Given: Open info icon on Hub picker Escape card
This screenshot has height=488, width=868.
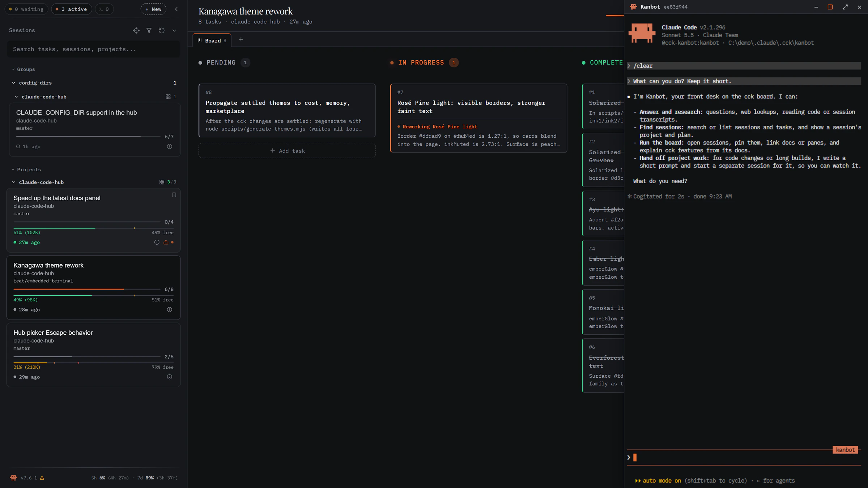Looking at the screenshot, I should [x=169, y=377].
